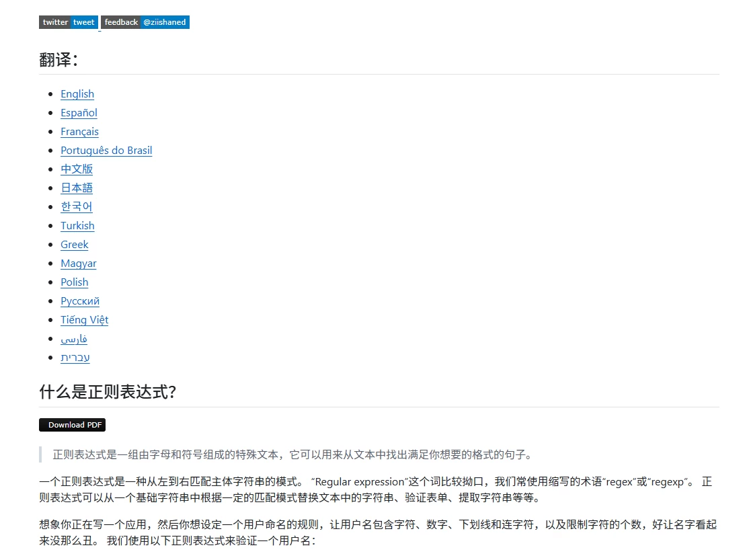
Task: Click the feedback badge
Action: click(x=121, y=22)
